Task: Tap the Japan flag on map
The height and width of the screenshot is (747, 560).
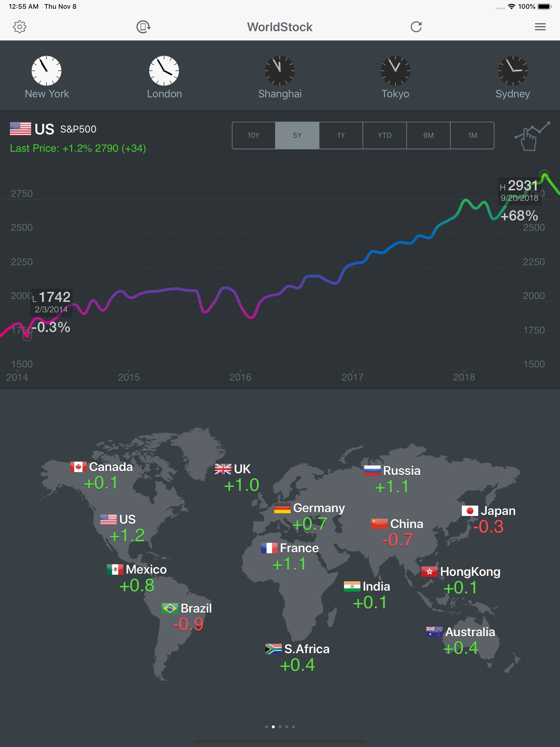Action: click(470, 510)
